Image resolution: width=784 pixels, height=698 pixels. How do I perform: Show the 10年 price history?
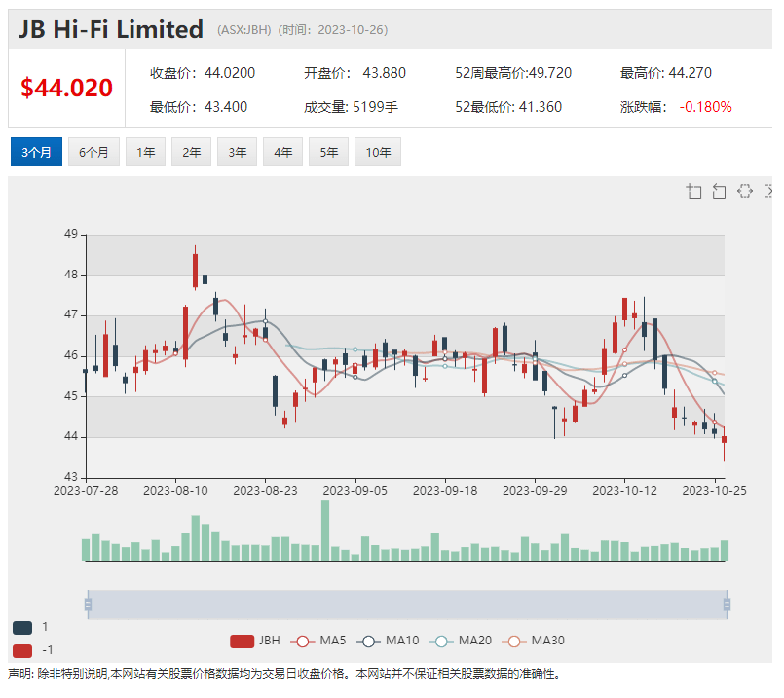pos(378,152)
